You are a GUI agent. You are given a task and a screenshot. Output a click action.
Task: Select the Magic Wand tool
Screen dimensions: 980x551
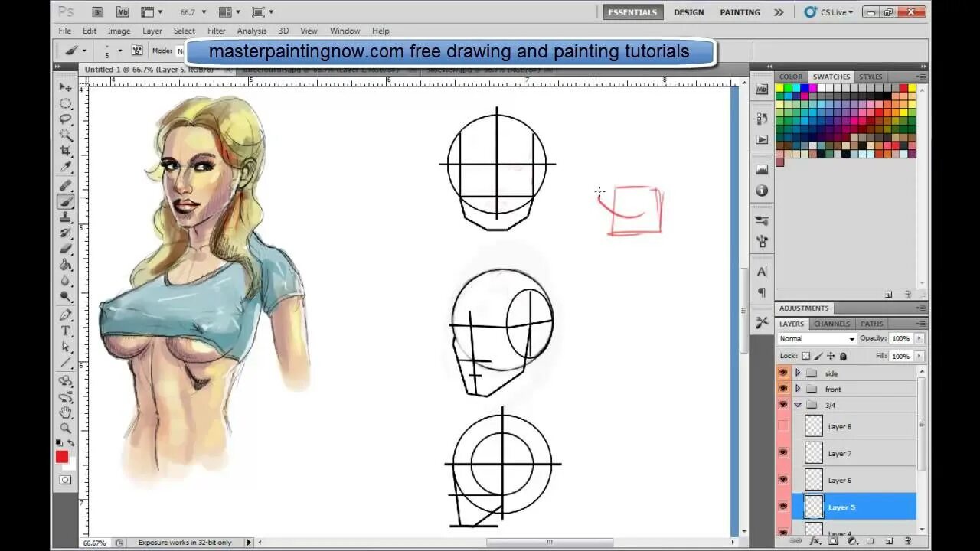(x=66, y=135)
